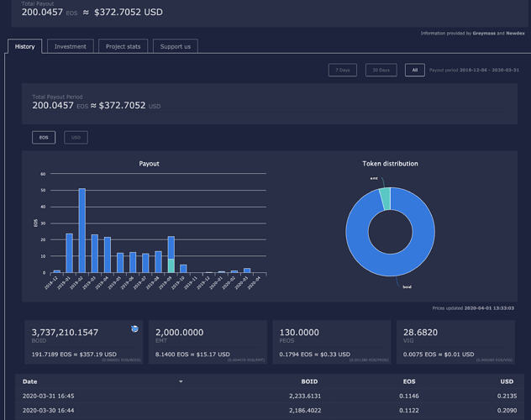The image size is (531, 420).
Task: Switch to the Investment tab
Action: tap(71, 46)
